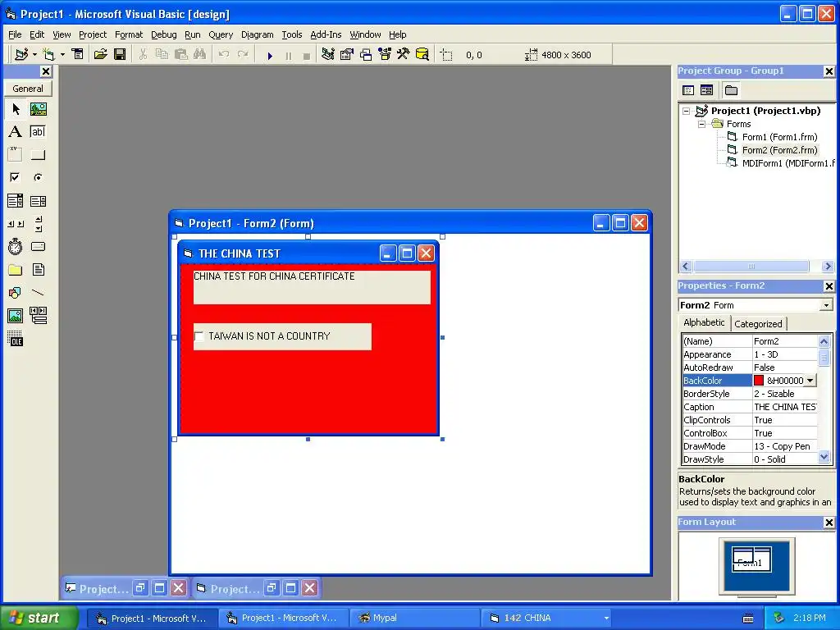Select the PictureBox control tool
Image resolution: width=840 pixels, height=630 pixels.
(x=38, y=109)
